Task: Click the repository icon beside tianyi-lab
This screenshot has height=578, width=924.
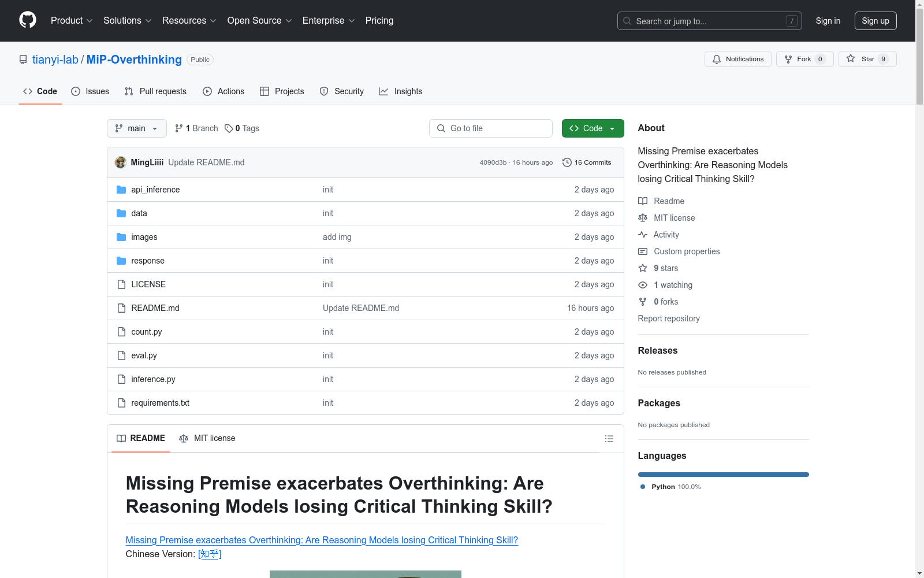Action: coord(23,60)
